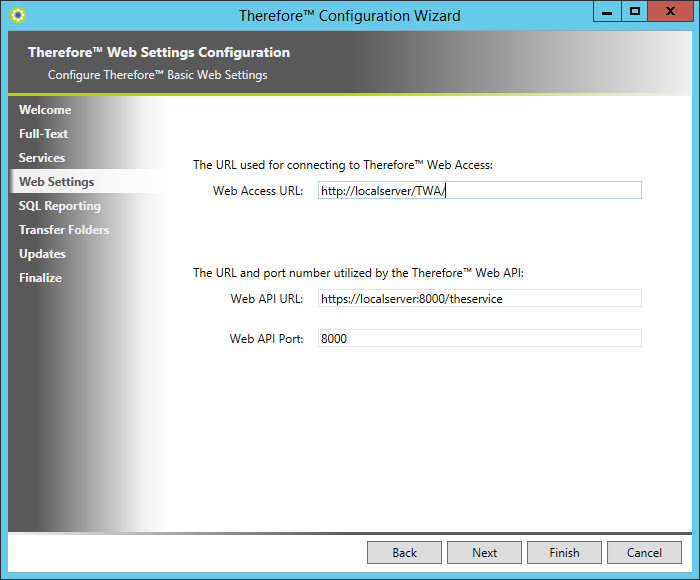Click the Web API Port field
This screenshot has width=700, height=580.
(x=479, y=339)
